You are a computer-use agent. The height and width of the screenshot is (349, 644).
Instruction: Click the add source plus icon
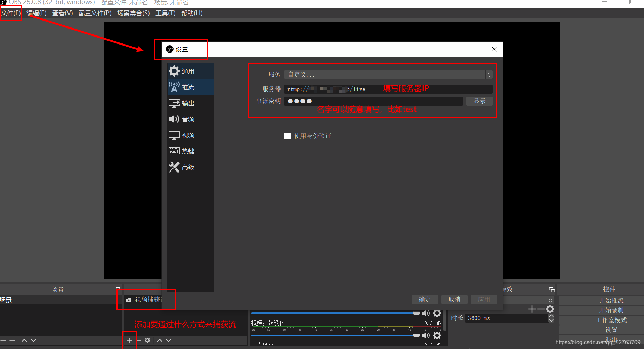129,340
